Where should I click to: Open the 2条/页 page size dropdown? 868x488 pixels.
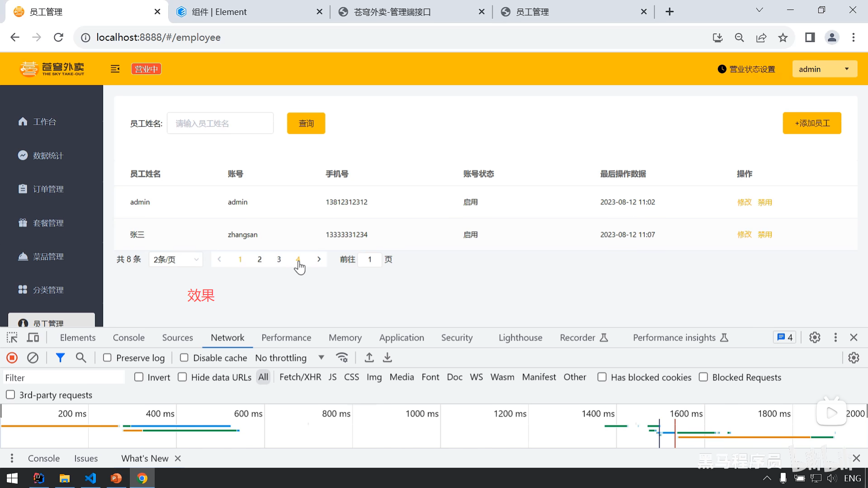tap(176, 259)
